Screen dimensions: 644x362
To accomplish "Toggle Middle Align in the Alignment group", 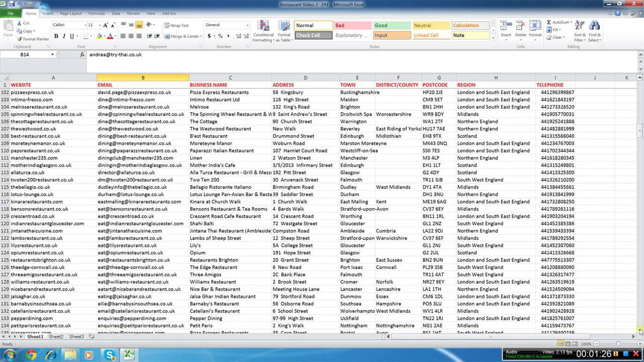I will [131, 25].
